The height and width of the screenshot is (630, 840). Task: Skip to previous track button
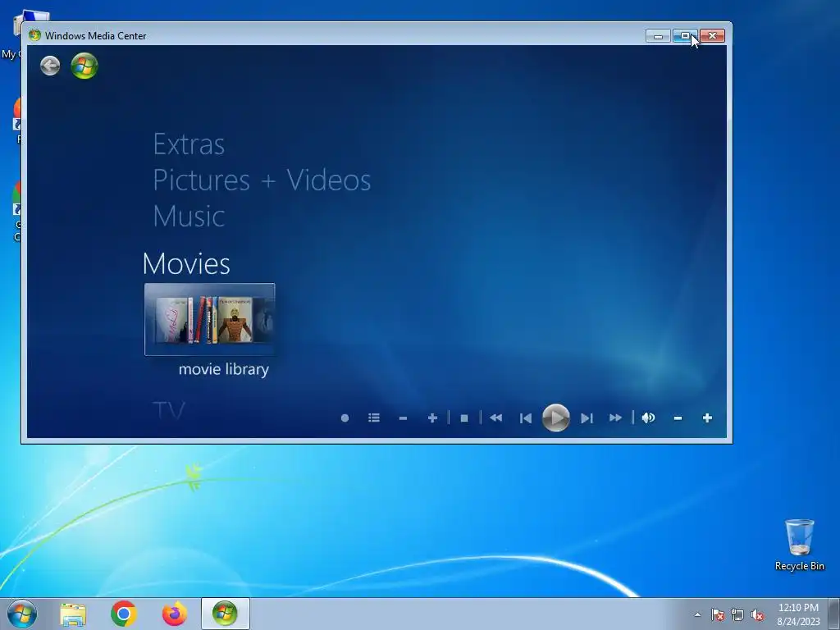(x=526, y=418)
